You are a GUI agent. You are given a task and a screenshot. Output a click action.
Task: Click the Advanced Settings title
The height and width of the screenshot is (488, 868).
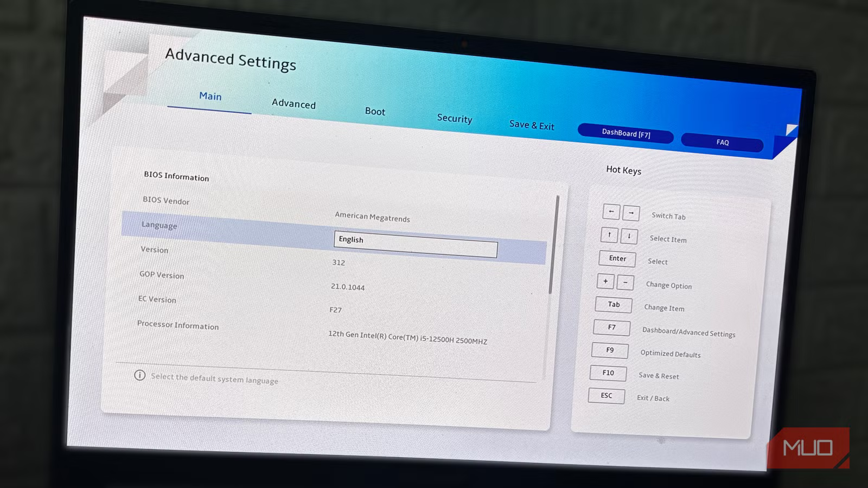point(231,60)
